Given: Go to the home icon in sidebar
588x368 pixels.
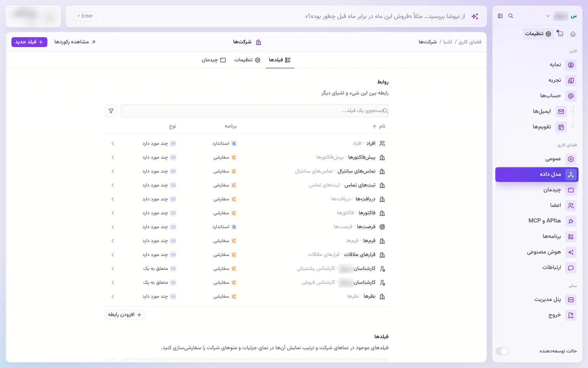Looking at the screenshot, I should [x=573, y=34].
